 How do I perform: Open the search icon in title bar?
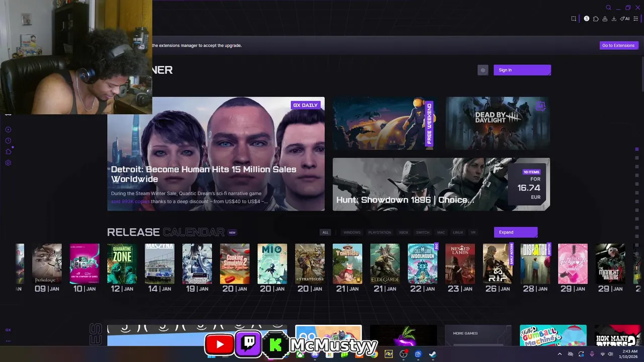pyautogui.click(x=608, y=8)
